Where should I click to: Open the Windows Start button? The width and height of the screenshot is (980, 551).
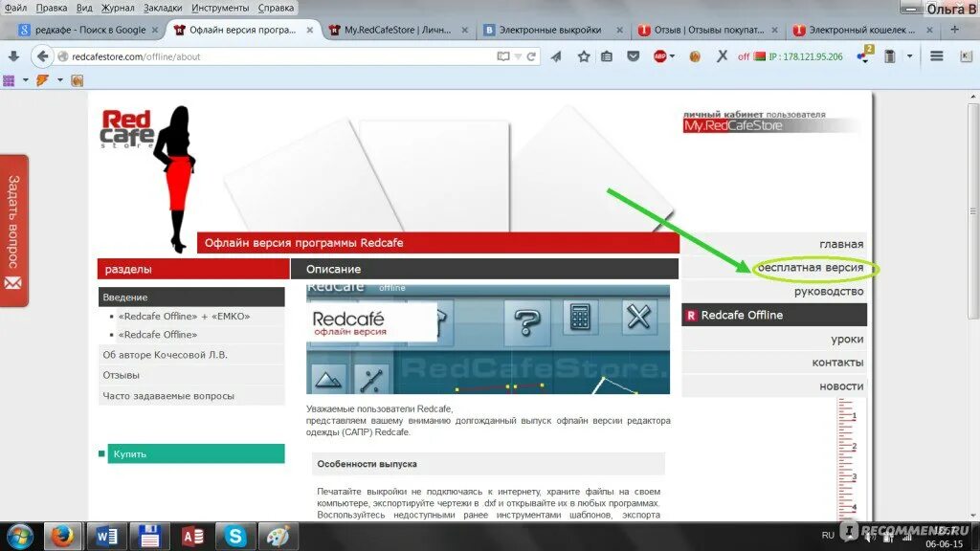[19, 536]
